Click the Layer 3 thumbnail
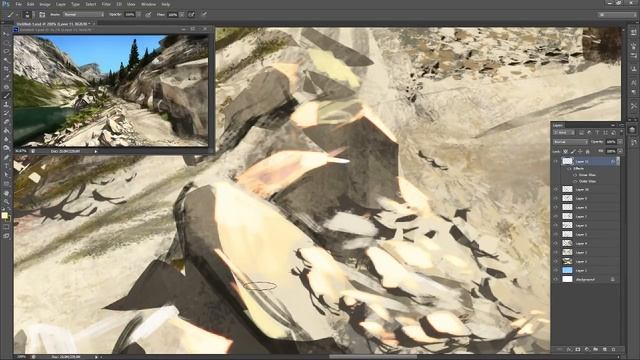Screen dimensions: 640x360 [x=567, y=252]
